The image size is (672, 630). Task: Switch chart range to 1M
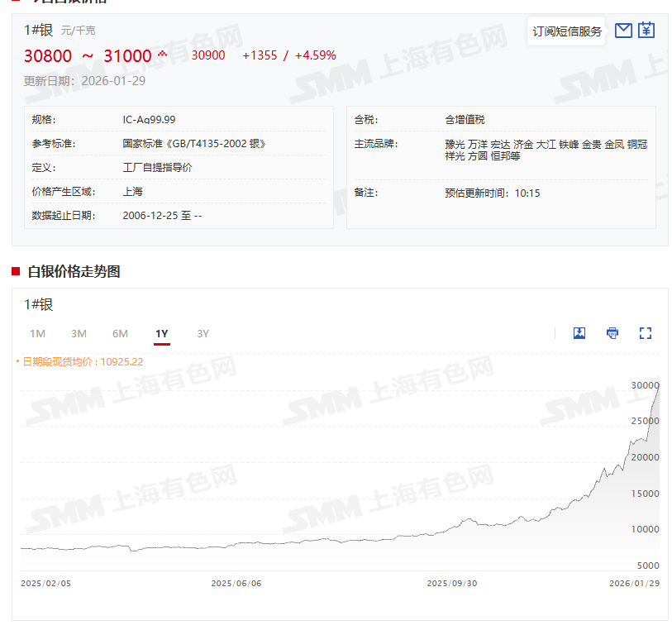37,334
